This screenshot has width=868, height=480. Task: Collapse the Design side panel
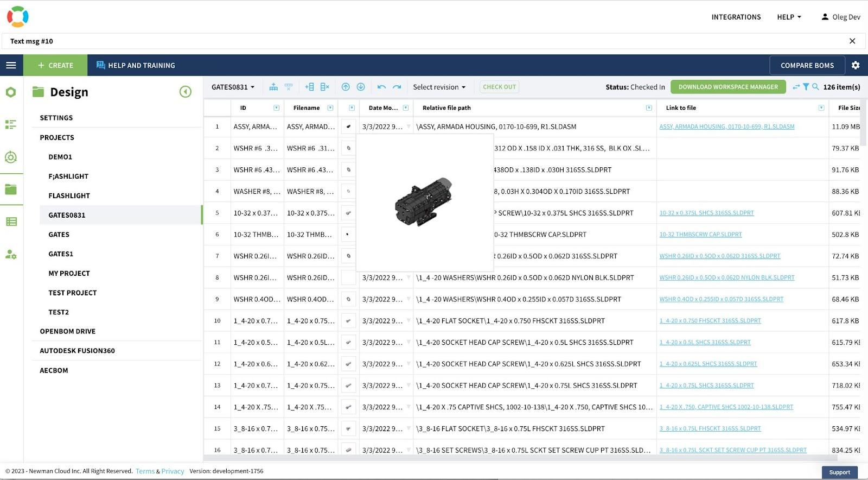click(x=186, y=92)
